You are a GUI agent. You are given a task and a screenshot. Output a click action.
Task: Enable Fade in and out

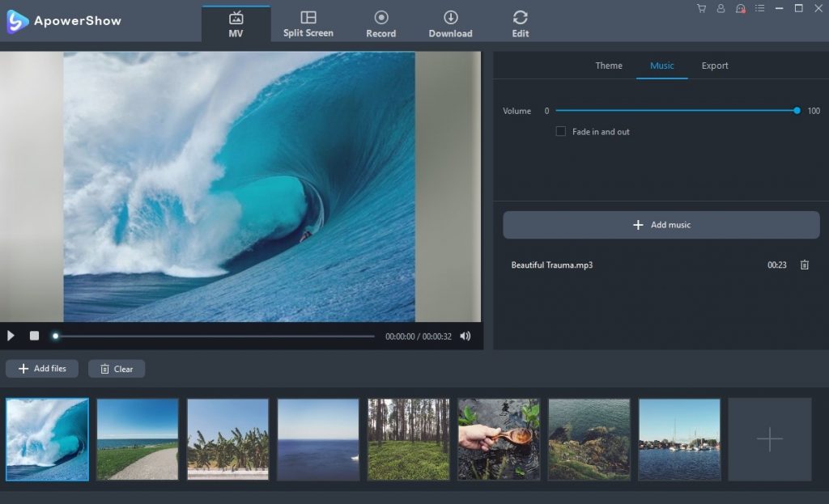pos(559,131)
